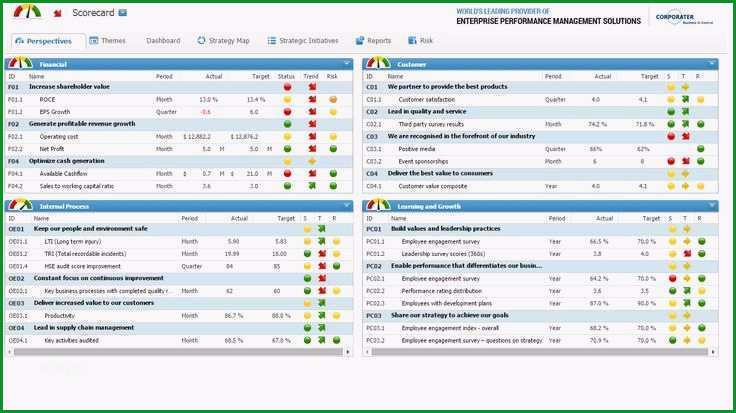Click the trend arrow for ROCE row
Viewport: 736px width, 413px height.
click(x=312, y=99)
